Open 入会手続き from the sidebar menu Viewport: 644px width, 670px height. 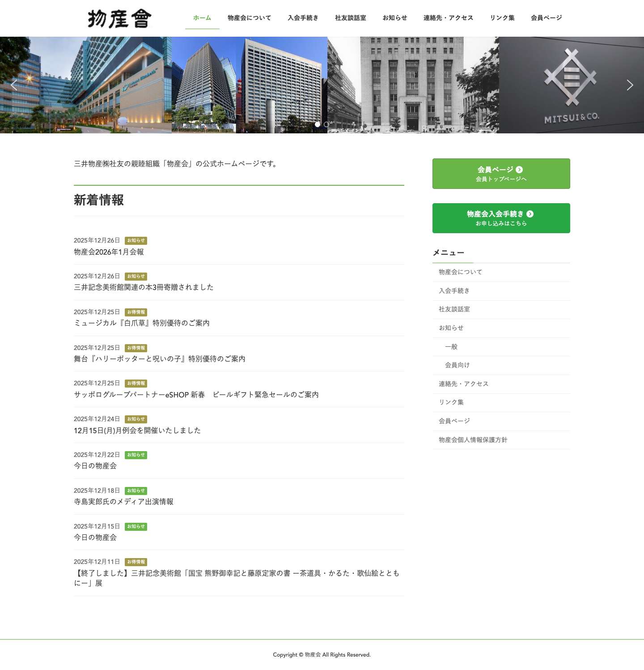pyautogui.click(x=453, y=290)
